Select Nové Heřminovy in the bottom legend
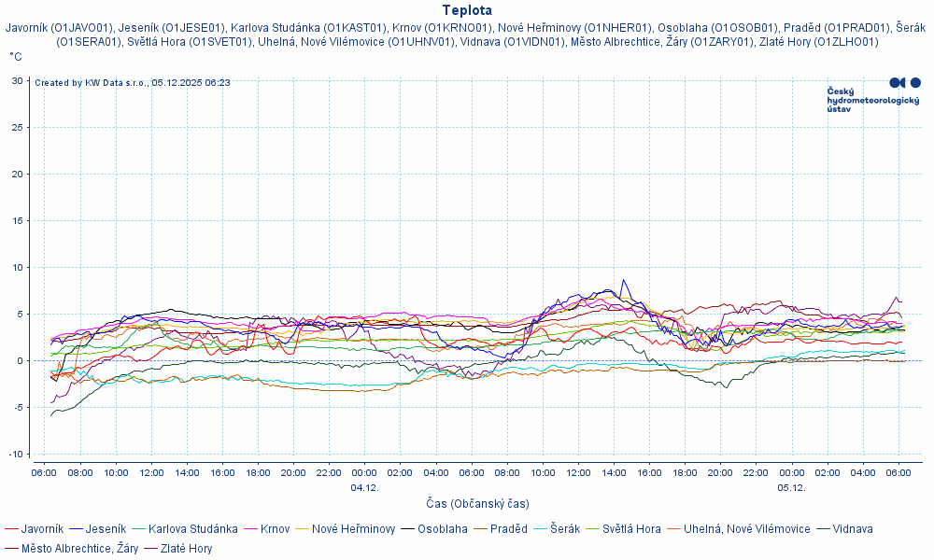This screenshot has height=560, width=934. (x=353, y=529)
